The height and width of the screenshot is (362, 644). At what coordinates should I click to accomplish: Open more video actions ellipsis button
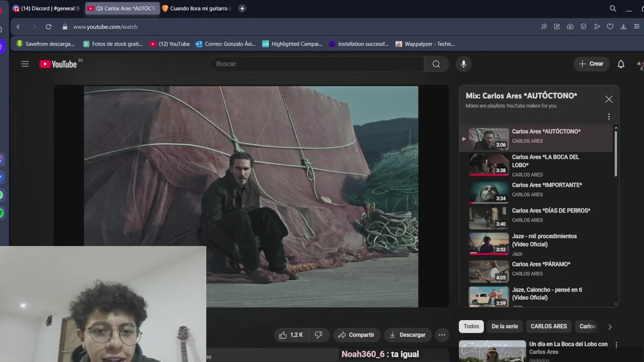(442, 335)
